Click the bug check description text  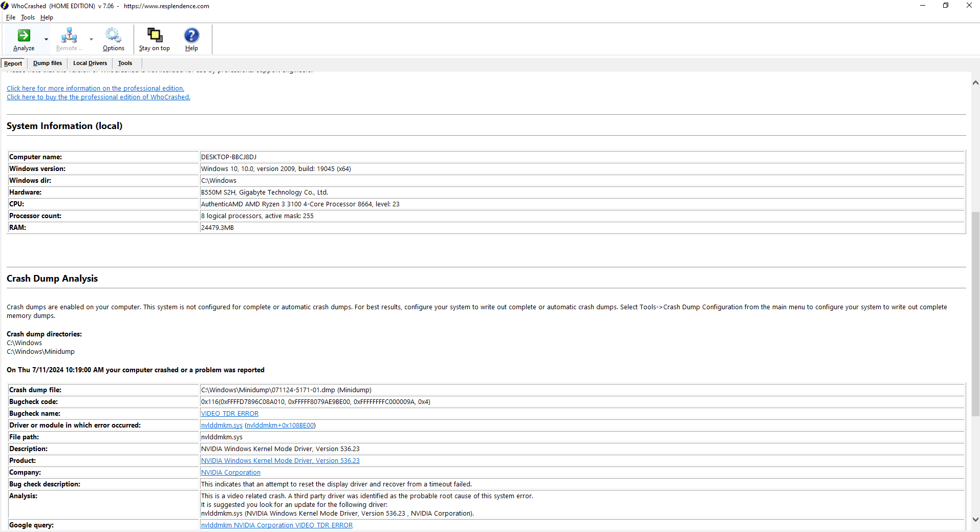coord(336,484)
